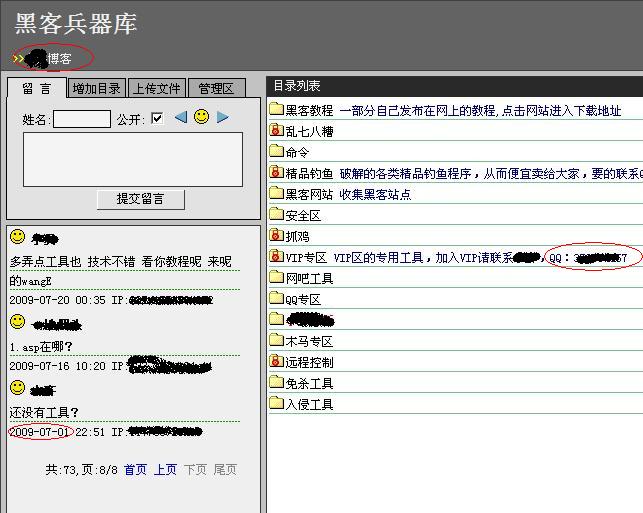
Task: Focus the 姓名 input field
Action: pos(82,119)
